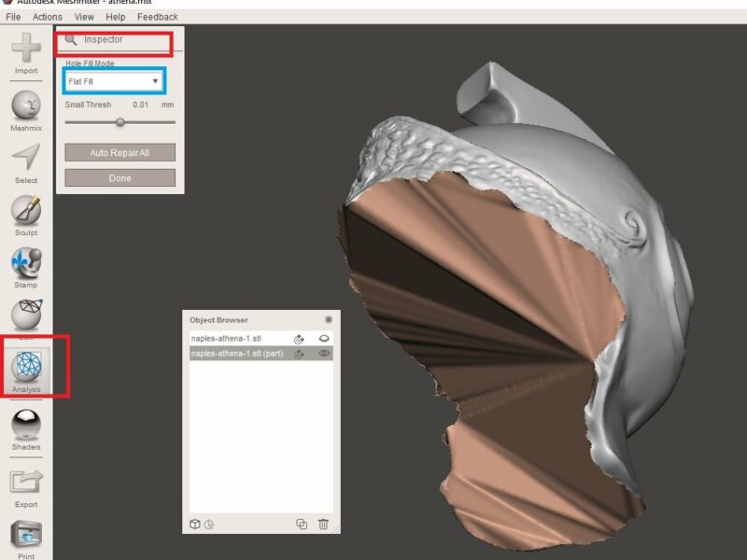Image resolution: width=747 pixels, height=560 pixels.
Task: Open the Import tool in the sidebar
Action: coord(25,47)
